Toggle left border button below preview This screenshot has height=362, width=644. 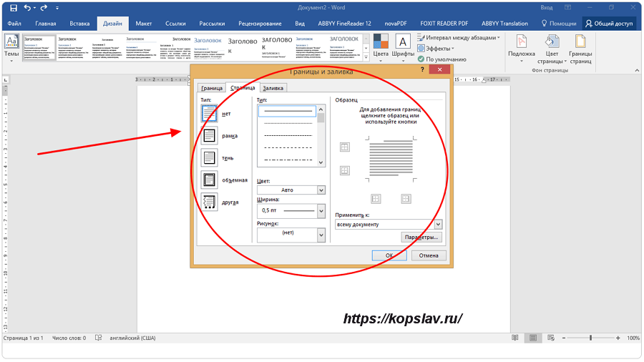pyautogui.click(x=376, y=199)
